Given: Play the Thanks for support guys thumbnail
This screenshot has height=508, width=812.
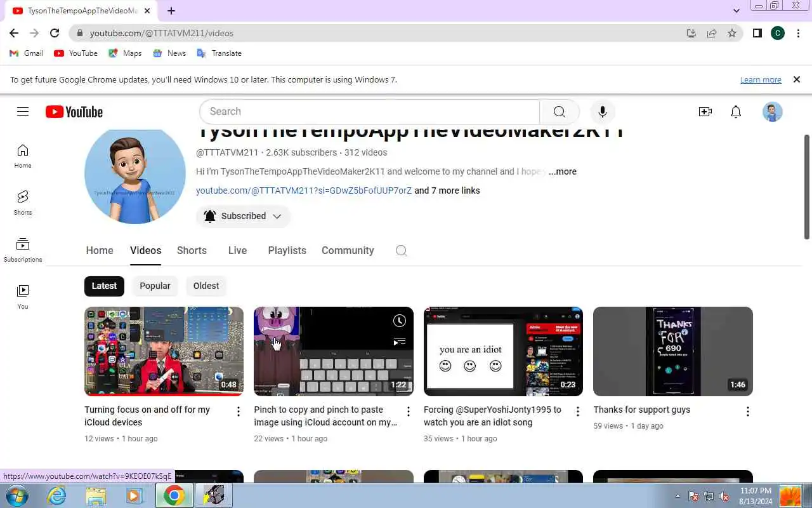Looking at the screenshot, I should click(673, 351).
